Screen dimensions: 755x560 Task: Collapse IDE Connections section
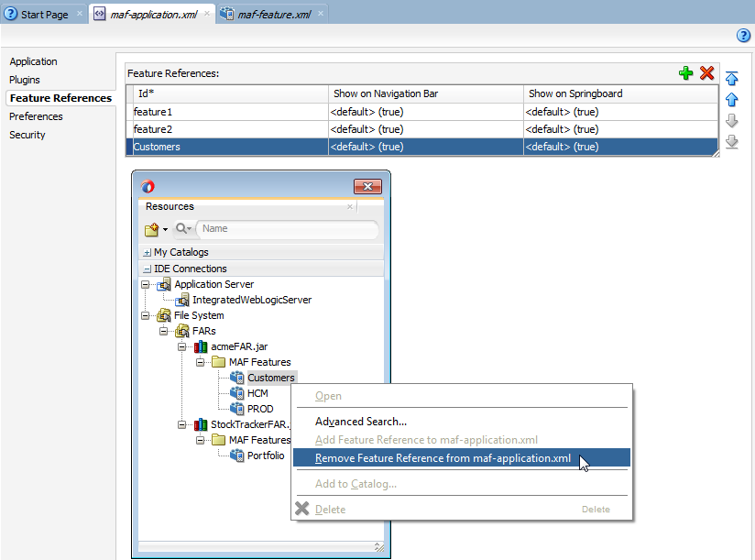click(148, 269)
